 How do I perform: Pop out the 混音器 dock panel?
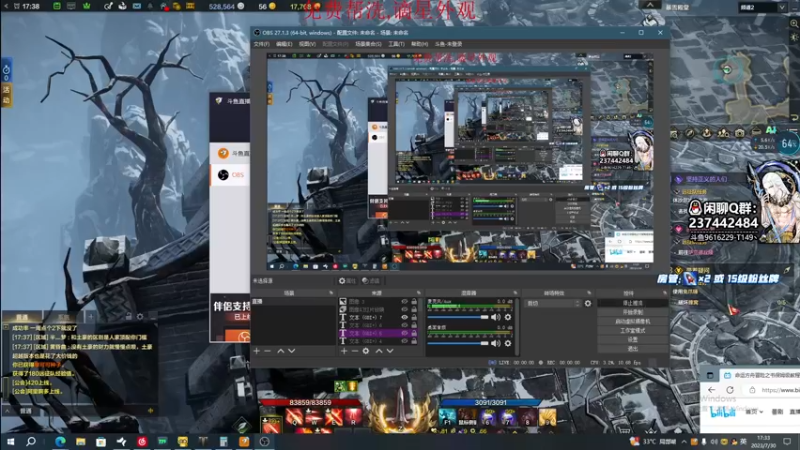(x=515, y=293)
